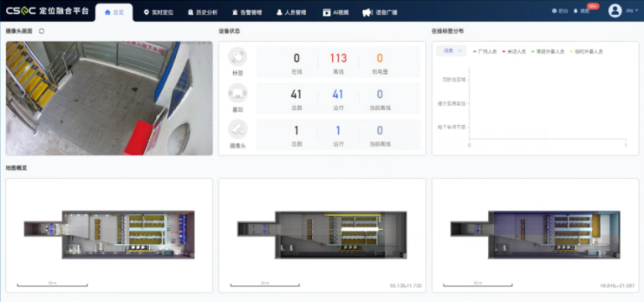Click the base station currently offline count 0
This screenshot has height=302, width=644.
pos(380,95)
